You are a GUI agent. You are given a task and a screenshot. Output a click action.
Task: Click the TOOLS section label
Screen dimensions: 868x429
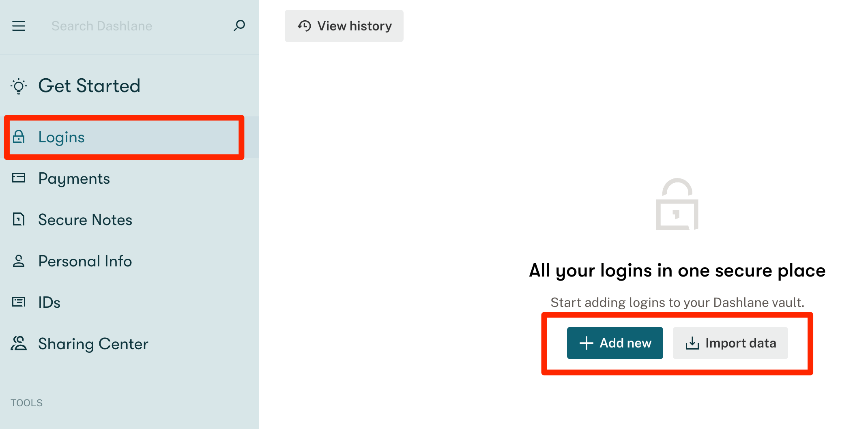[x=27, y=403]
